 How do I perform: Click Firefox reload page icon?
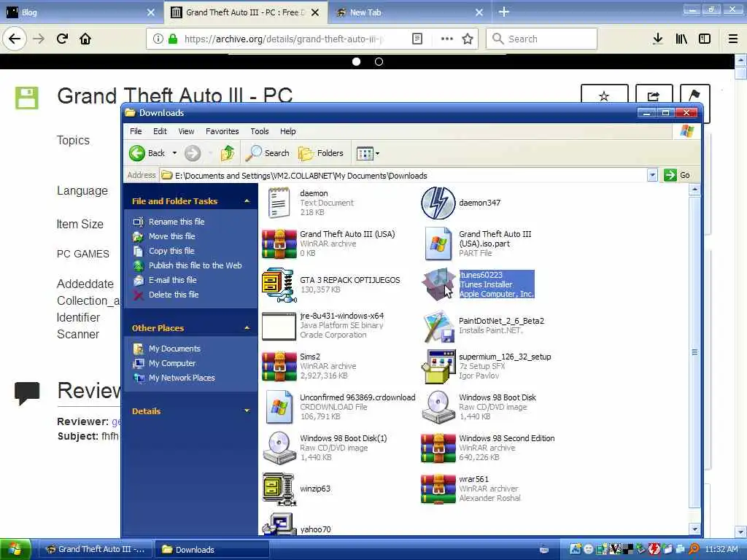pos(63,39)
